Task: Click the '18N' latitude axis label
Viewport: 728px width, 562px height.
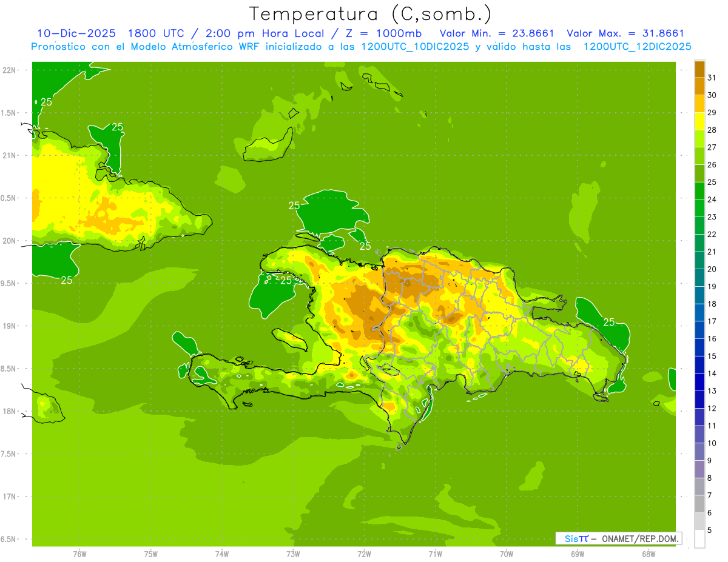Action: 10,412
